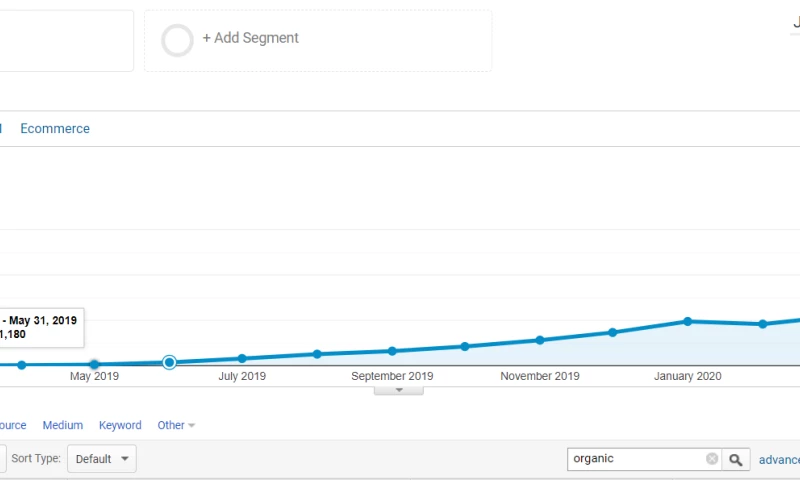Click the May 2019 chart data point
Screen dimensions: 800x480
pyautogui.click(x=94, y=364)
